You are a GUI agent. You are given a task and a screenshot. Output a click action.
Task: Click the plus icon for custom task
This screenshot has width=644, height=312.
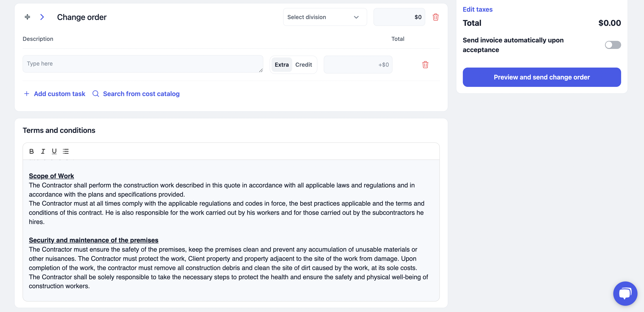pyautogui.click(x=26, y=94)
